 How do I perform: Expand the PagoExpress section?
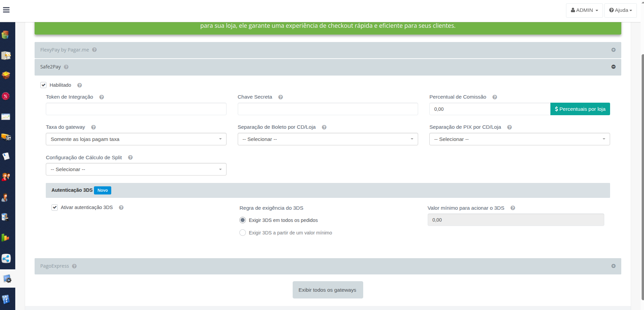pyautogui.click(x=613, y=266)
